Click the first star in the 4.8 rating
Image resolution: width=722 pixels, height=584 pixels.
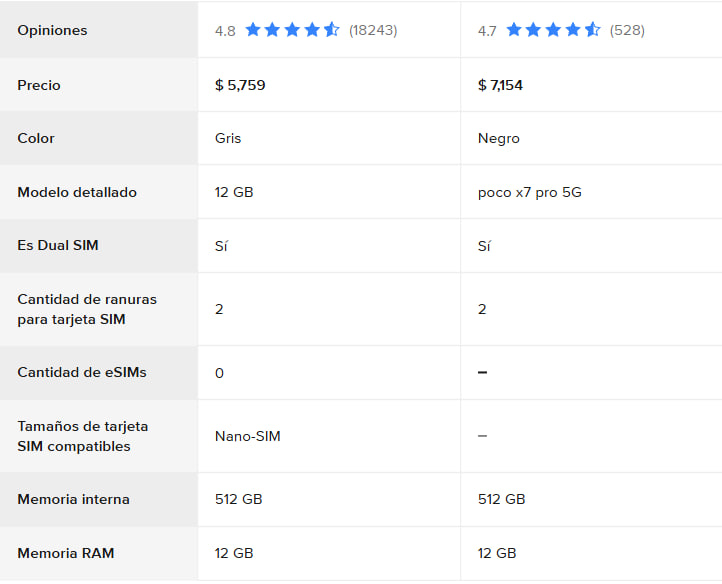coord(253,30)
